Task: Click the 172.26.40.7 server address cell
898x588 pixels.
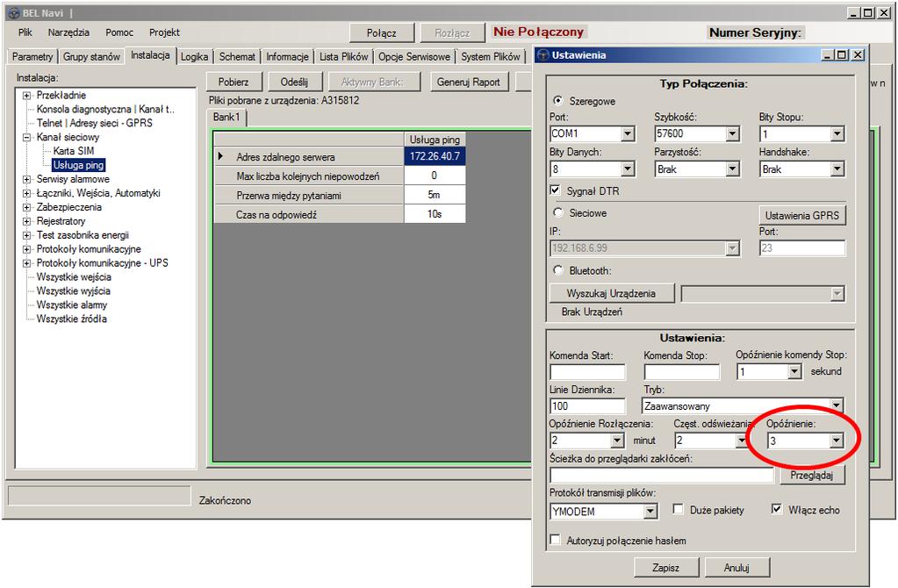Action: pos(435,156)
